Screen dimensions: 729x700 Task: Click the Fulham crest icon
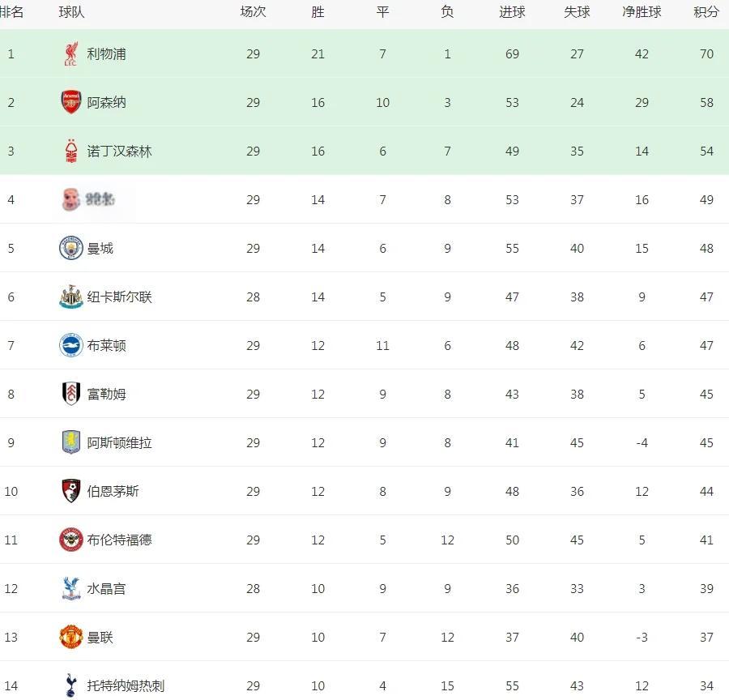point(71,395)
